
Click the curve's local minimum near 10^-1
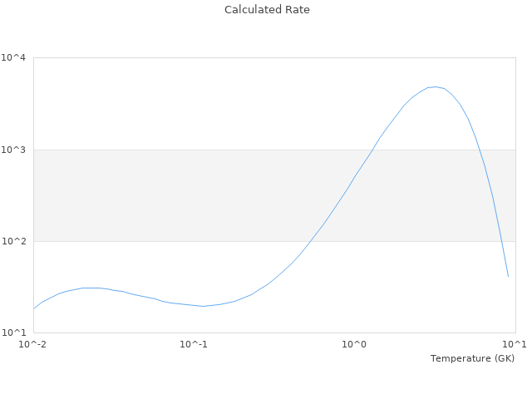203,306
